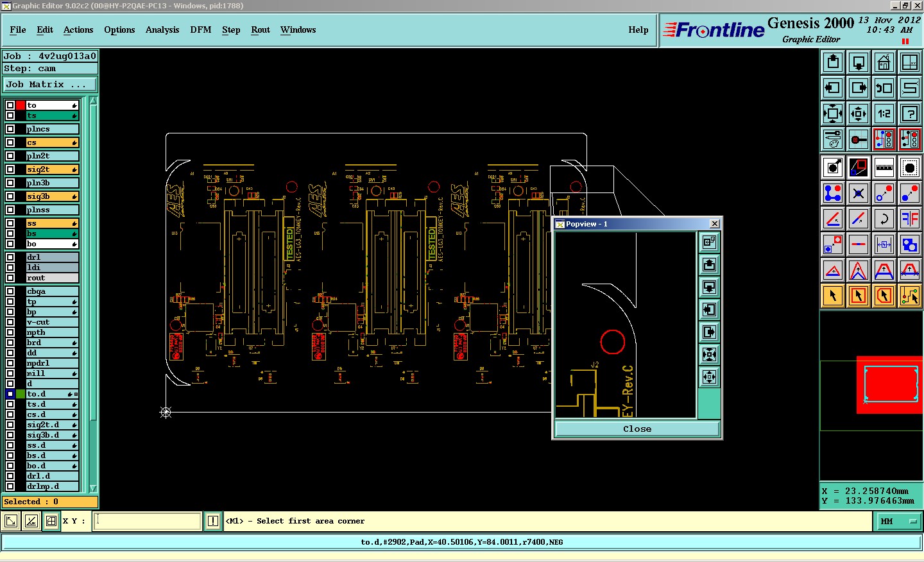Open the Actions menu
Viewport: 924px width, 562px height.
(x=78, y=30)
